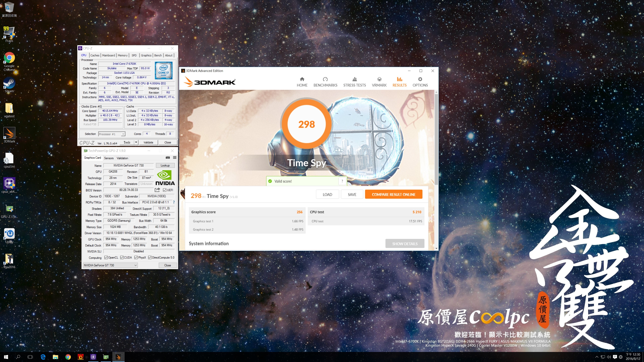This screenshot has height=362, width=644.
Task: Click the taskbar clock showing 12:30
Action: point(633,357)
